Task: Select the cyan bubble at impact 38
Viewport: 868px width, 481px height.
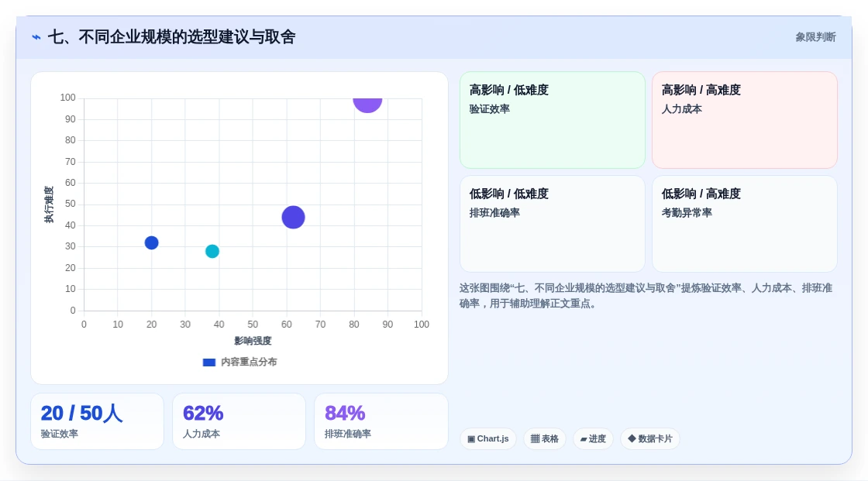Action: [x=212, y=251]
